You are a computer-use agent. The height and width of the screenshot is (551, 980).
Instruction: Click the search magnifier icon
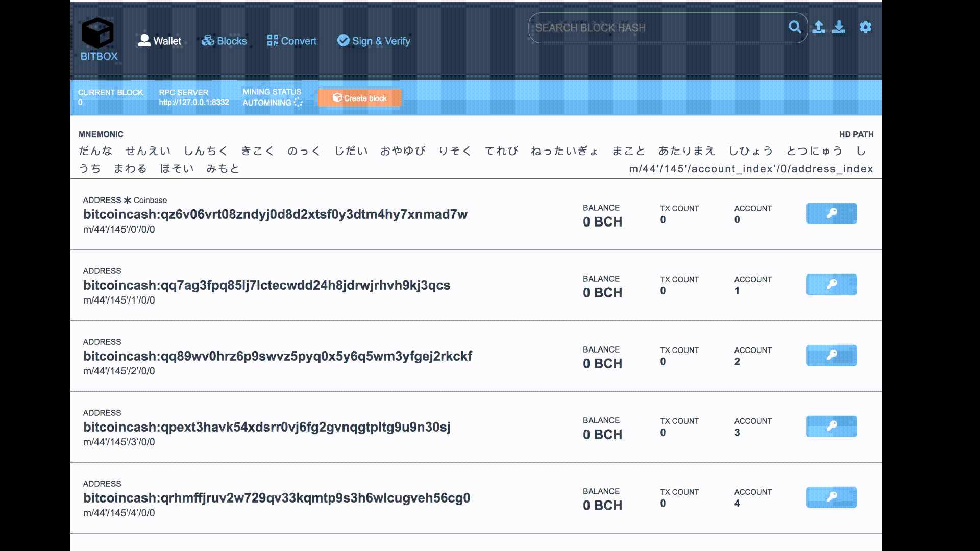795,27
